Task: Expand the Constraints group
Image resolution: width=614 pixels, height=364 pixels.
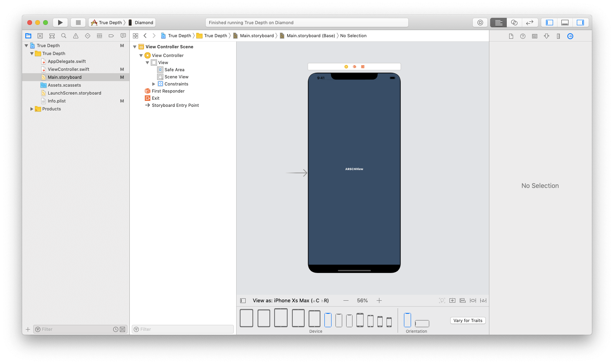Action: (154, 83)
